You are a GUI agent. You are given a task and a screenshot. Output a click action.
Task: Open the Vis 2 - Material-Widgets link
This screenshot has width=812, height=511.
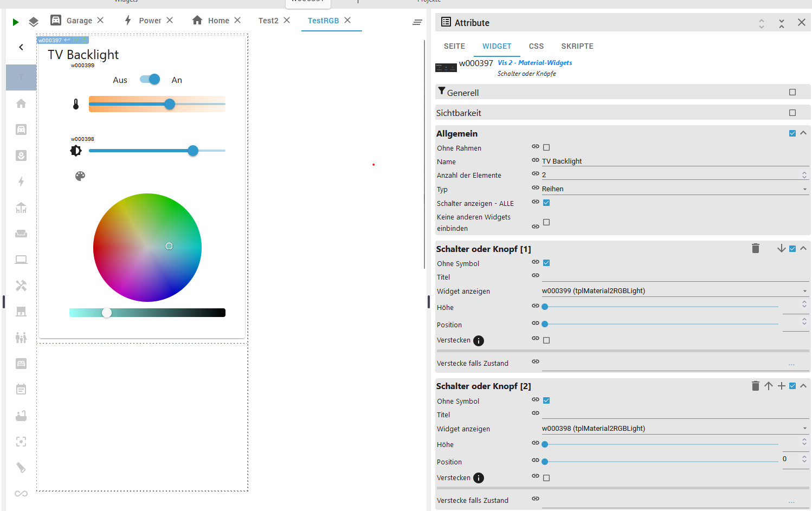534,63
